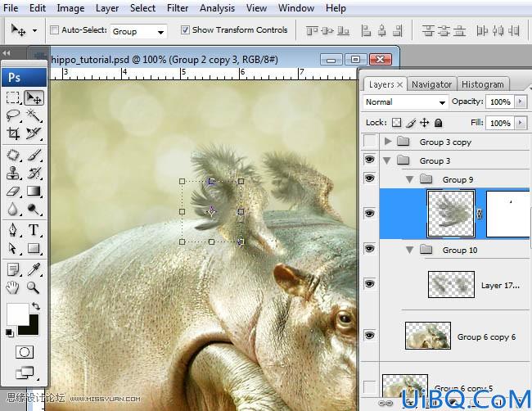Open the Analysis menu

[x=217, y=8]
